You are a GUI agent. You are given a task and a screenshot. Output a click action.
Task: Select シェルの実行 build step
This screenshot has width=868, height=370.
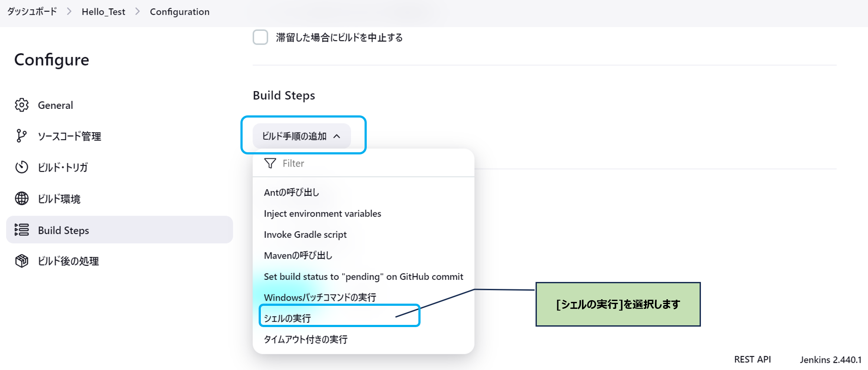tap(363, 318)
